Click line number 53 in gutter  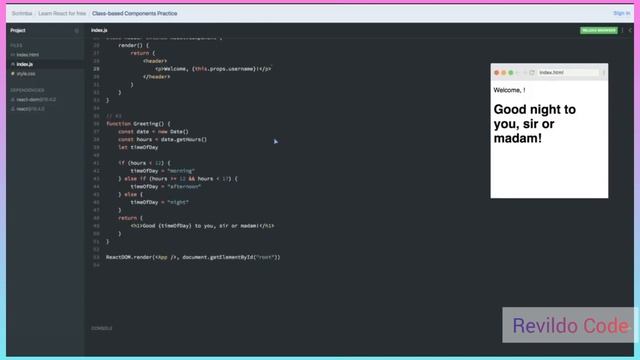click(96, 258)
